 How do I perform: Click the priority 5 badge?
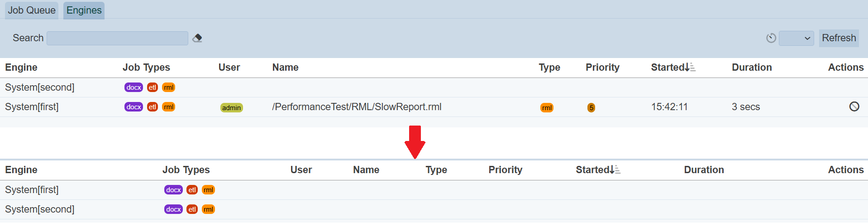591,107
